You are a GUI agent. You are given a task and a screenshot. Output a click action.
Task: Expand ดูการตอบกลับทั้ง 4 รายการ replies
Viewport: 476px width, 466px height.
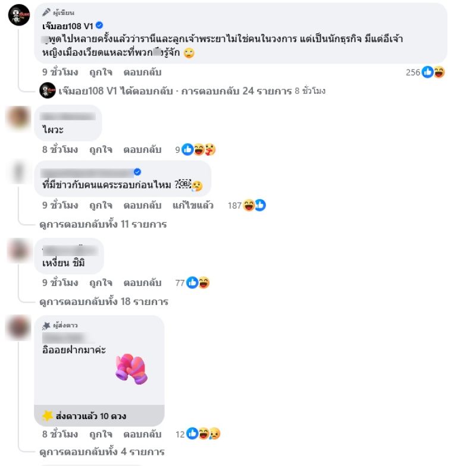tap(102, 452)
